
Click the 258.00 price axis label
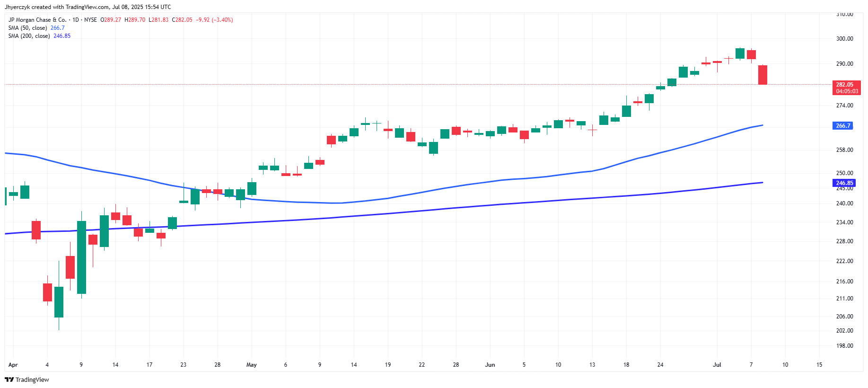[x=844, y=150]
